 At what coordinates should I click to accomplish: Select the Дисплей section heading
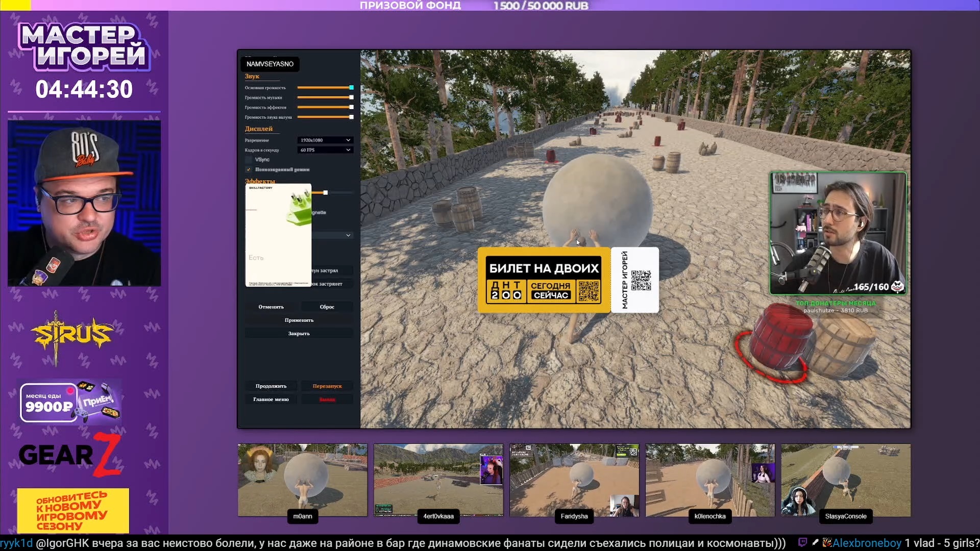259,129
